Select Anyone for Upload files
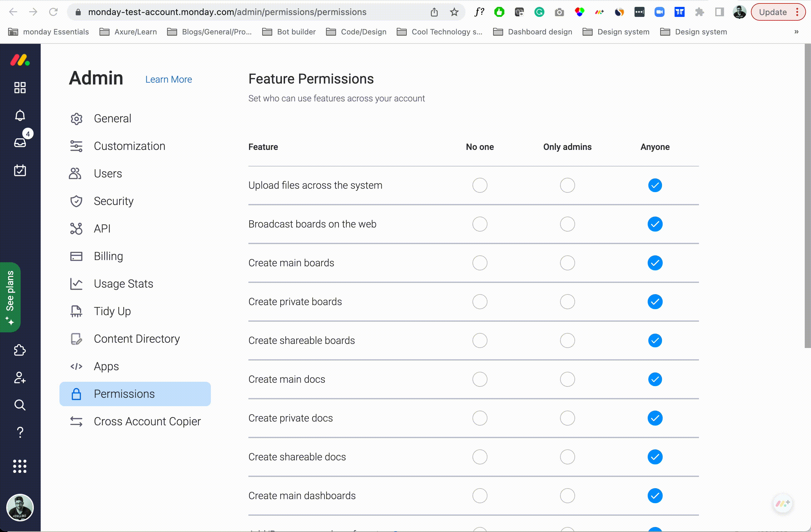 tap(655, 185)
